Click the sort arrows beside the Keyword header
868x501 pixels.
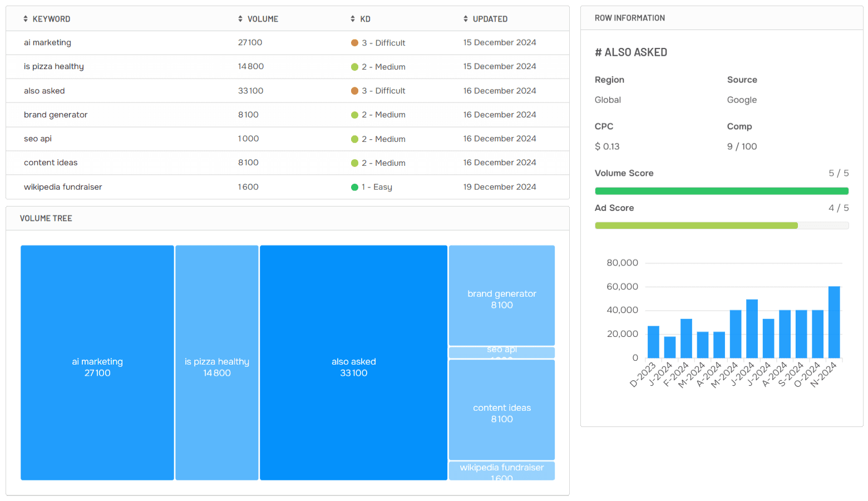coord(26,19)
